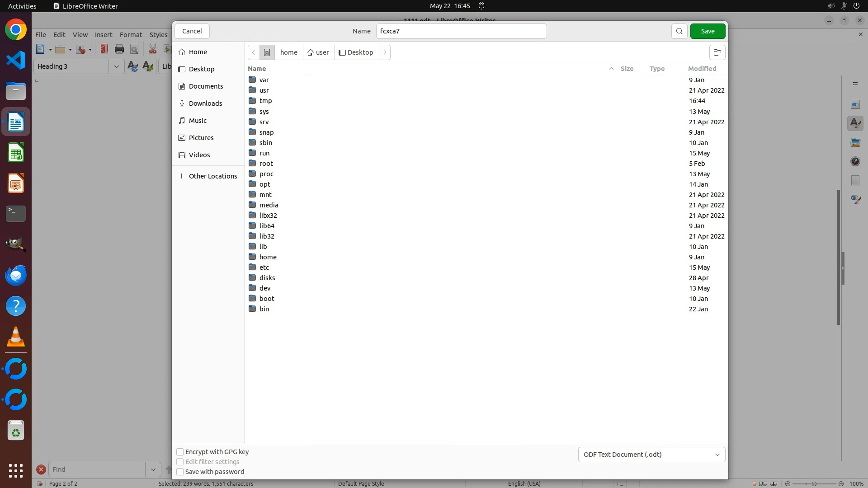Image resolution: width=868 pixels, height=488 pixels.
Task: Click the root filesystem disk icon in path bar
Action: point(267,52)
